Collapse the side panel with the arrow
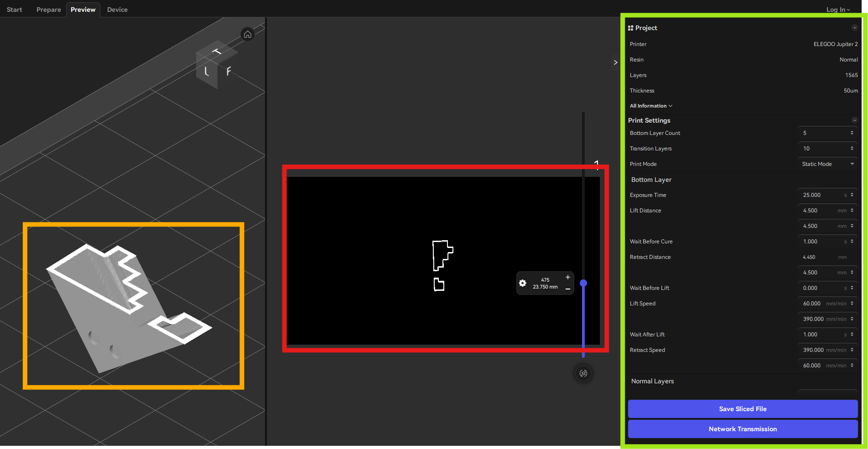868x449 pixels. tap(615, 62)
